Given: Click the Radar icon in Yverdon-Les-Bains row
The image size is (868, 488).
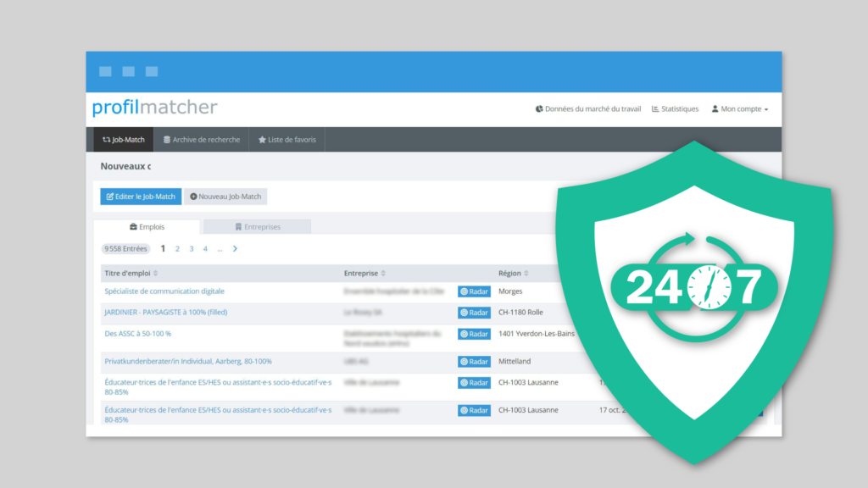Looking at the screenshot, I should click(x=474, y=334).
